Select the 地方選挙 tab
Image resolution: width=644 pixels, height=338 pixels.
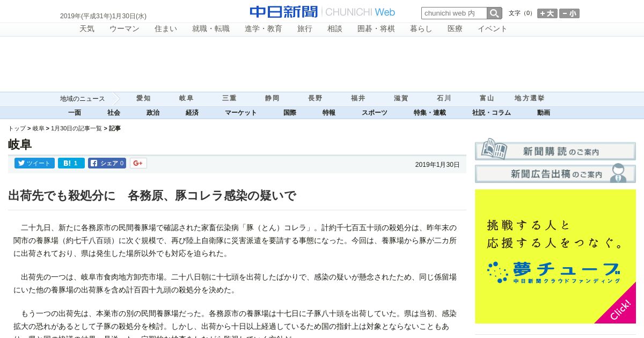530,98
